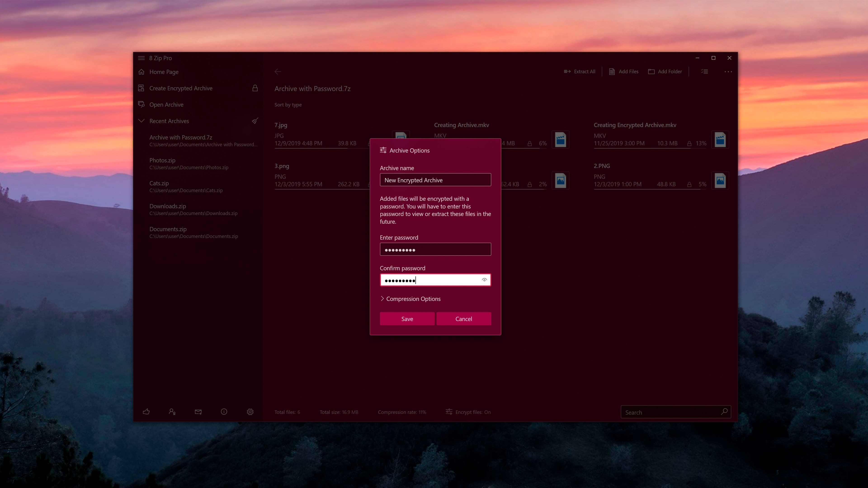868x488 pixels.
Task: Cancel the Archive Options dialog
Action: [x=464, y=319]
